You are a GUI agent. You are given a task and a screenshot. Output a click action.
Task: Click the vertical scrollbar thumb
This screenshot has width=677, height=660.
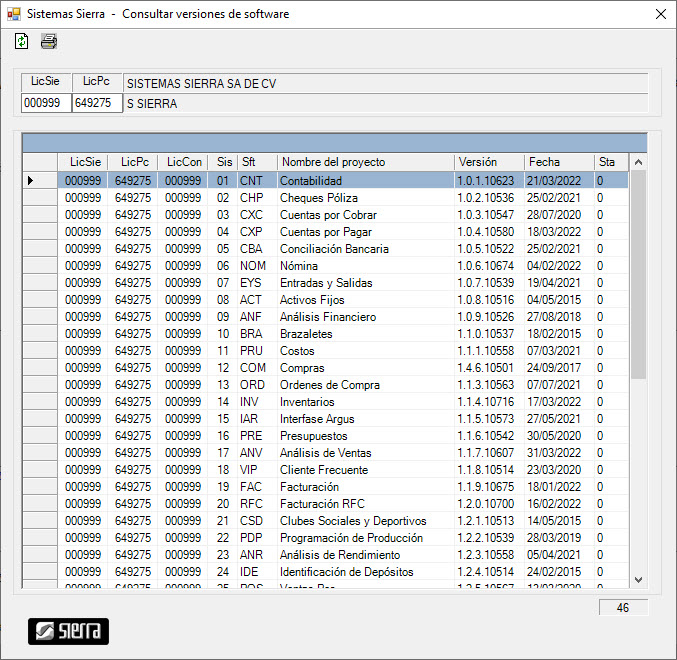pos(638,275)
